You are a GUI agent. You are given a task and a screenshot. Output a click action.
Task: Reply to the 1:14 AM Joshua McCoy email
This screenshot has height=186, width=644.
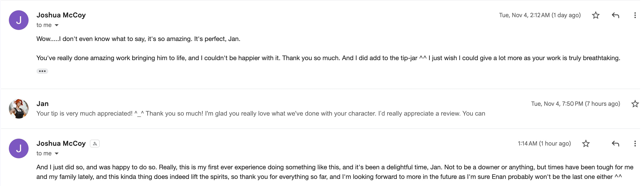615,144
